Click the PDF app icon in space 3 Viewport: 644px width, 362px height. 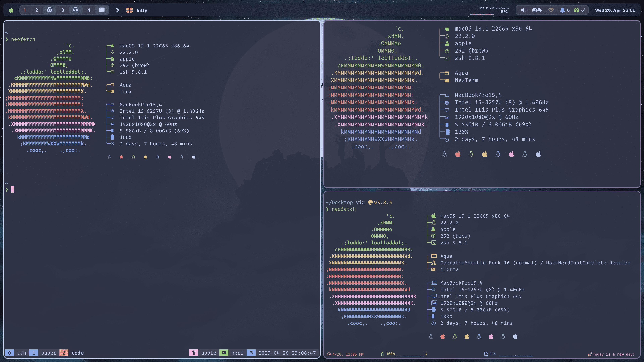[x=75, y=10]
